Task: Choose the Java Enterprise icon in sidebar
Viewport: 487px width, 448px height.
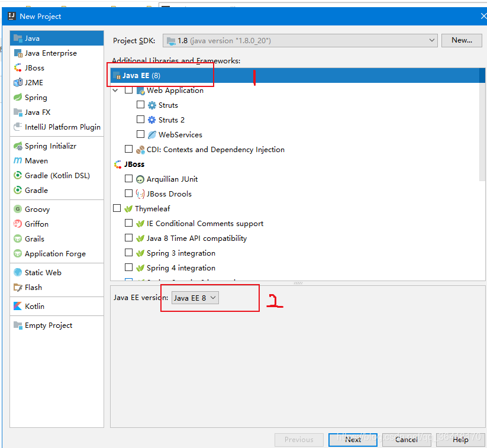Action: pos(18,53)
